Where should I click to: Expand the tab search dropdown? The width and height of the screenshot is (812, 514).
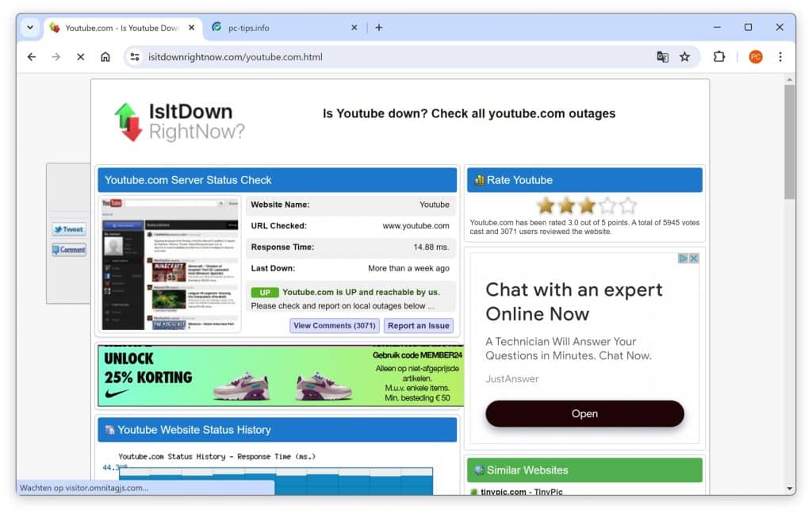[x=30, y=28]
